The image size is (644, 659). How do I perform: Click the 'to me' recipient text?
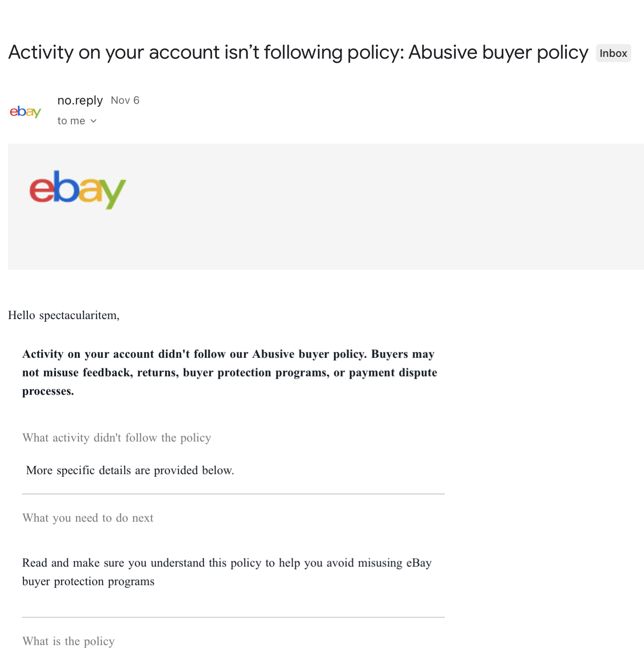pos(71,121)
